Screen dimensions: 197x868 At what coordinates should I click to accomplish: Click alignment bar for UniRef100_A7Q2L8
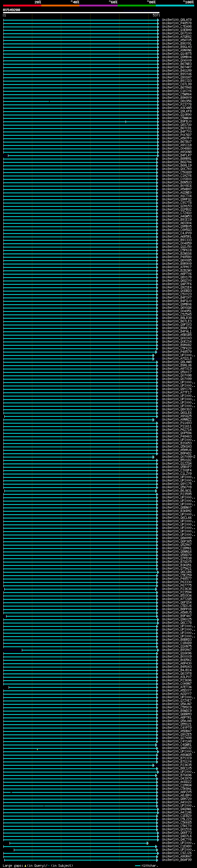point(79,358)
